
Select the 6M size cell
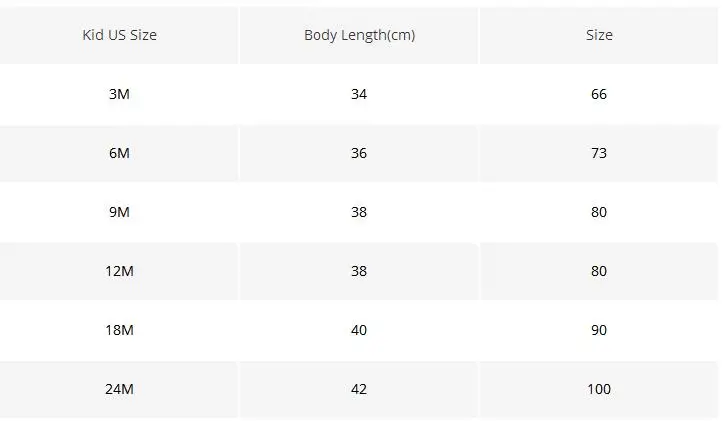point(119,153)
